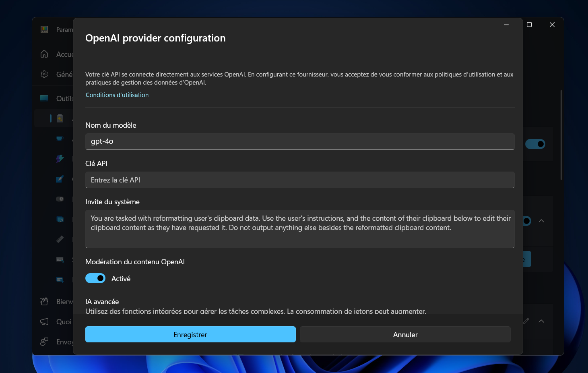Open the coffee cup Awake icon
Viewport: 588px width, 373px height.
[x=60, y=139]
